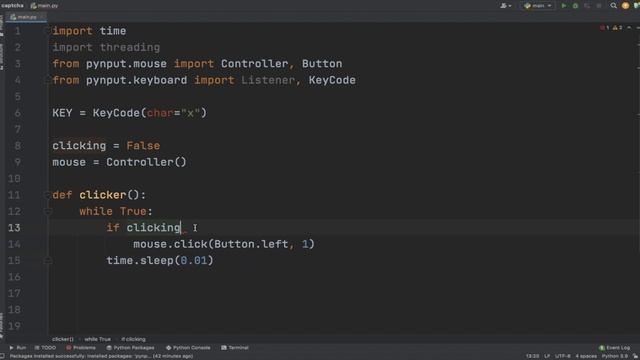Click the red error count indicator
640x360 pixels.
pyautogui.click(x=604, y=28)
